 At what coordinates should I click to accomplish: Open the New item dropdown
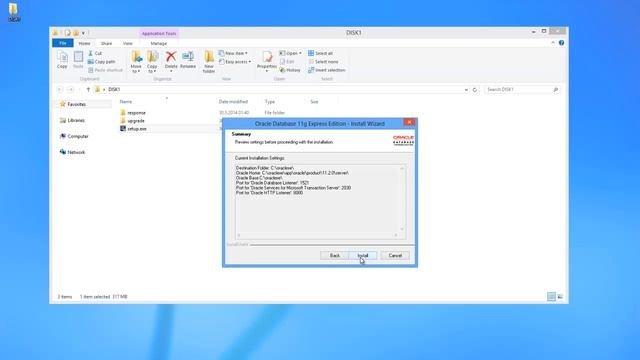tap(233, 53)
